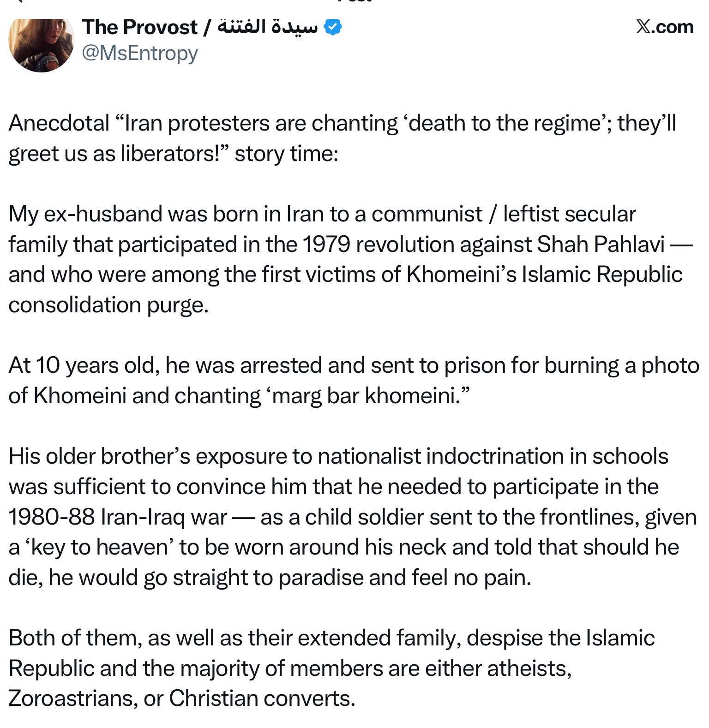Click the blue verified checkmark badge

click(332, 27)
